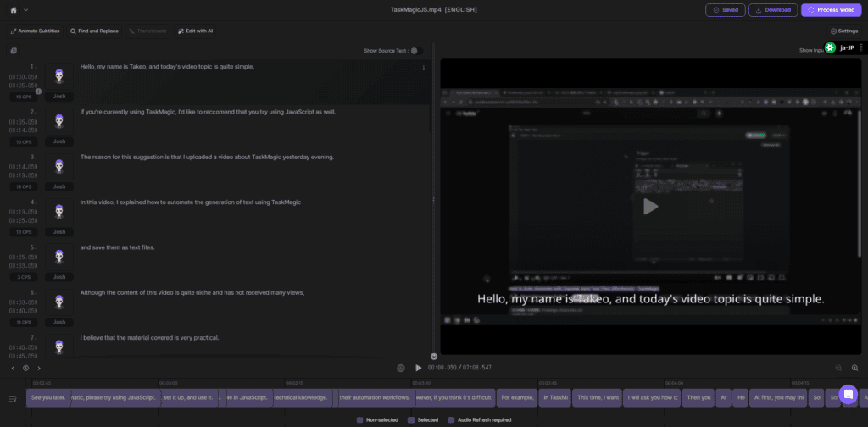868x427 pixels.
Task: Select 'At first, you may thi' timeline clip
Action: 778,397
